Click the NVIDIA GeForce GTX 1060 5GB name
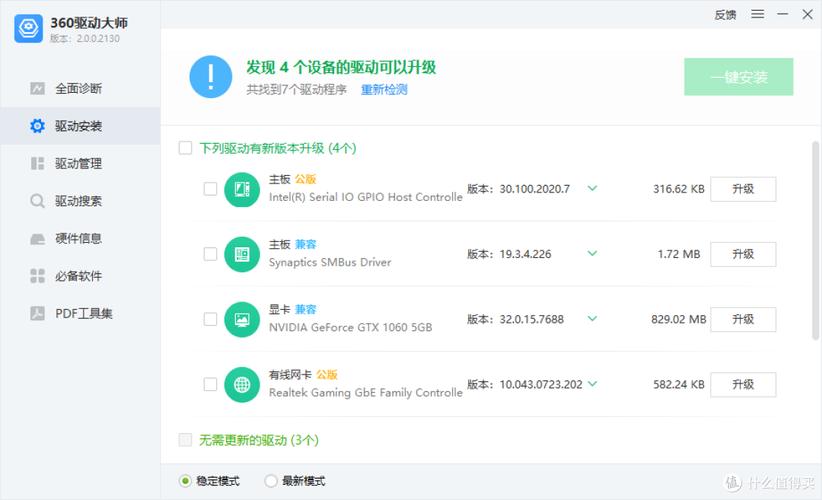This screenshot has width=822, height=500. [x=351, y=328]
